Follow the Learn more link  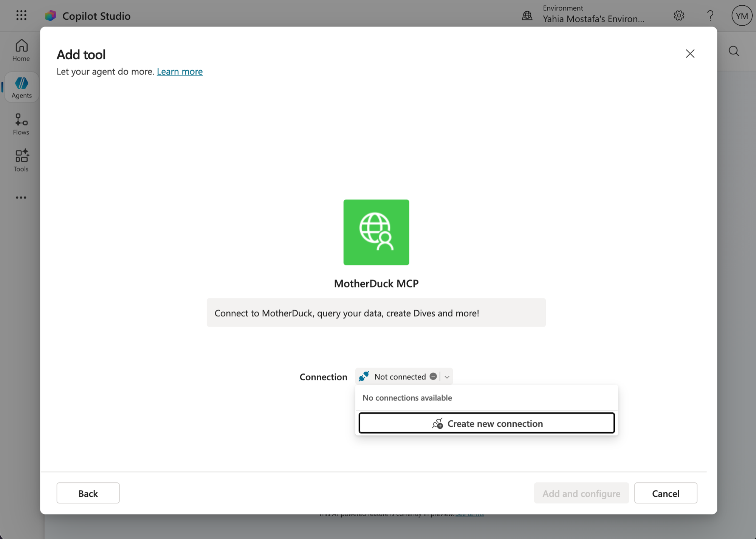click(x=180, y=71)
